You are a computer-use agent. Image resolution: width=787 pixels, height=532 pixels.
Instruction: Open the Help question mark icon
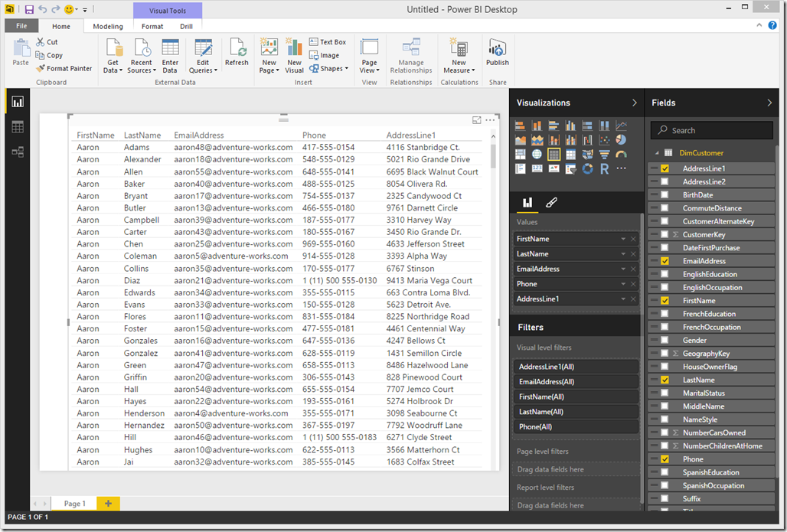click(x=772, y=25)
